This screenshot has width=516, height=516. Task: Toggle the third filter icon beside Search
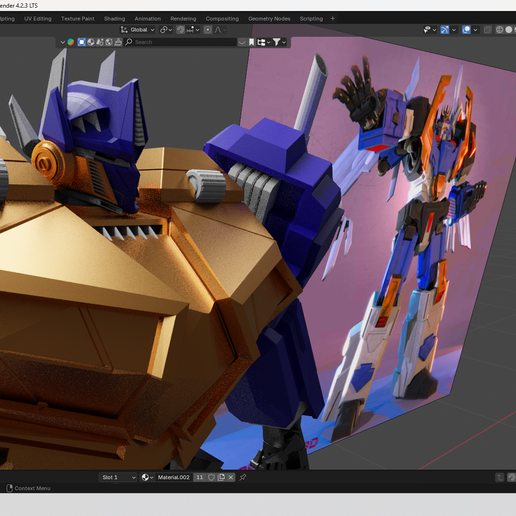(x=100, y=42)
